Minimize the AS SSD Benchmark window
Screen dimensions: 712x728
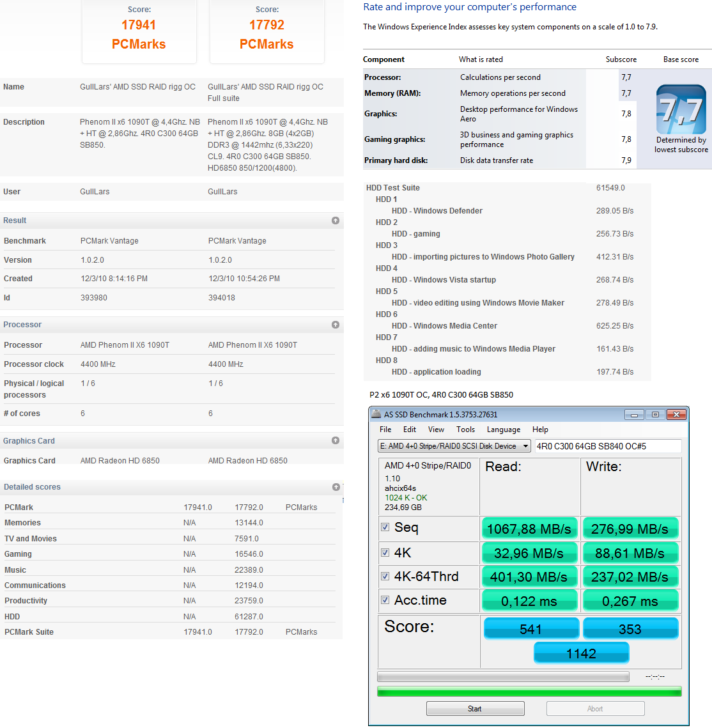click(x=634, y=415)
